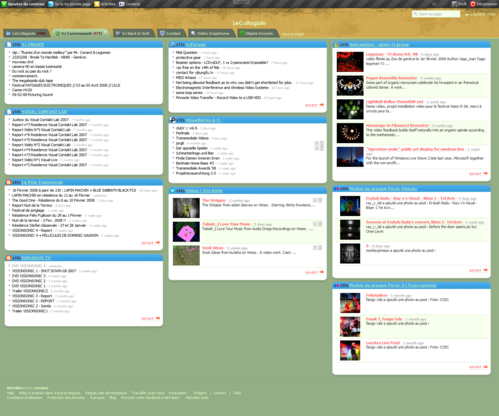Viewport: 499px width, 416px height.
Task: Open Photos du groupe Flickr VeeJay link
Action: [x=383, y=189]
